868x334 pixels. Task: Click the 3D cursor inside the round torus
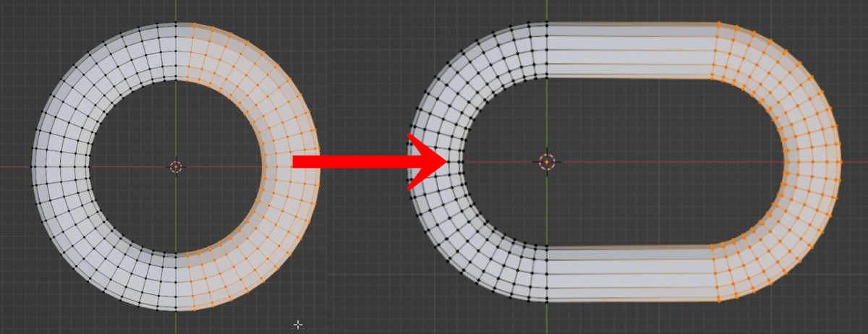pyautogui.click(x=176, y=167)
